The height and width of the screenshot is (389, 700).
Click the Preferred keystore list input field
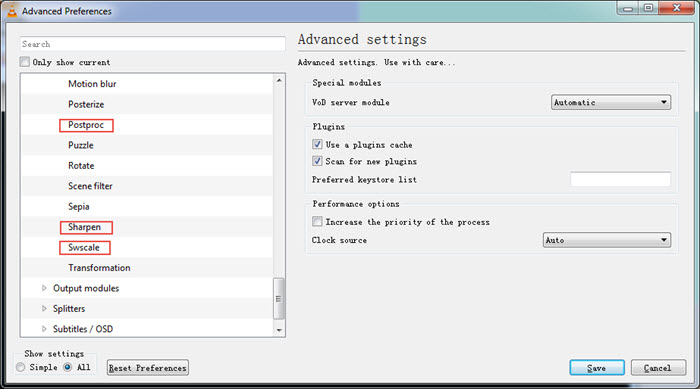point(620,179)
